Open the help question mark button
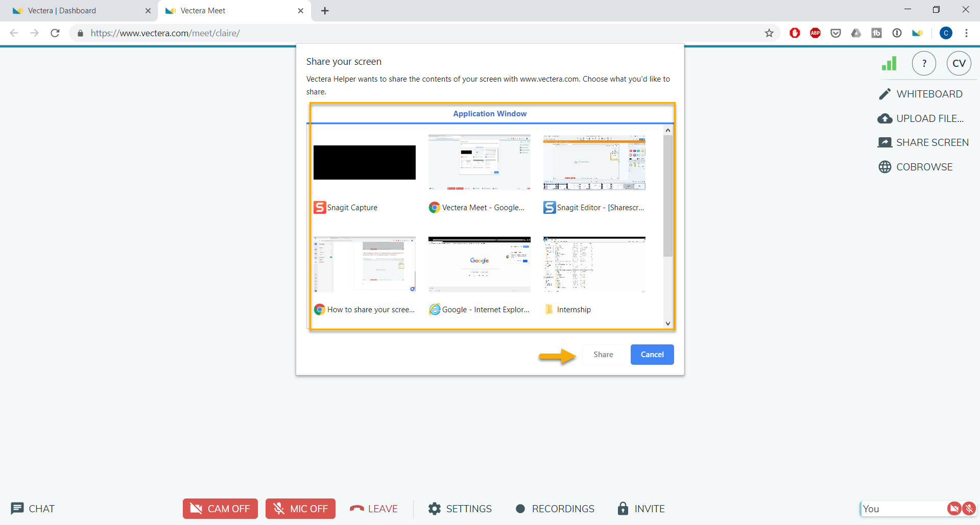Image resolution: width=980 pixels, height=525 pixels. click(924, 63)
